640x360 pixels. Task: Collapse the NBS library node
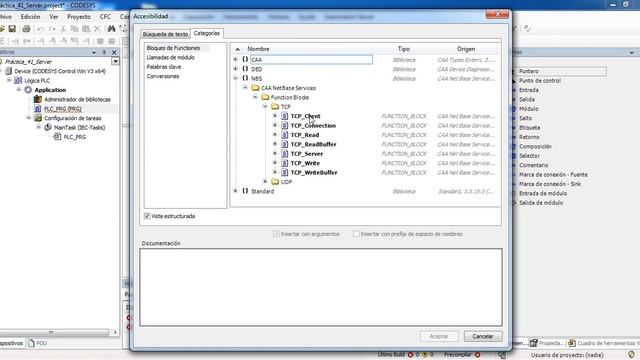[236, 78]
